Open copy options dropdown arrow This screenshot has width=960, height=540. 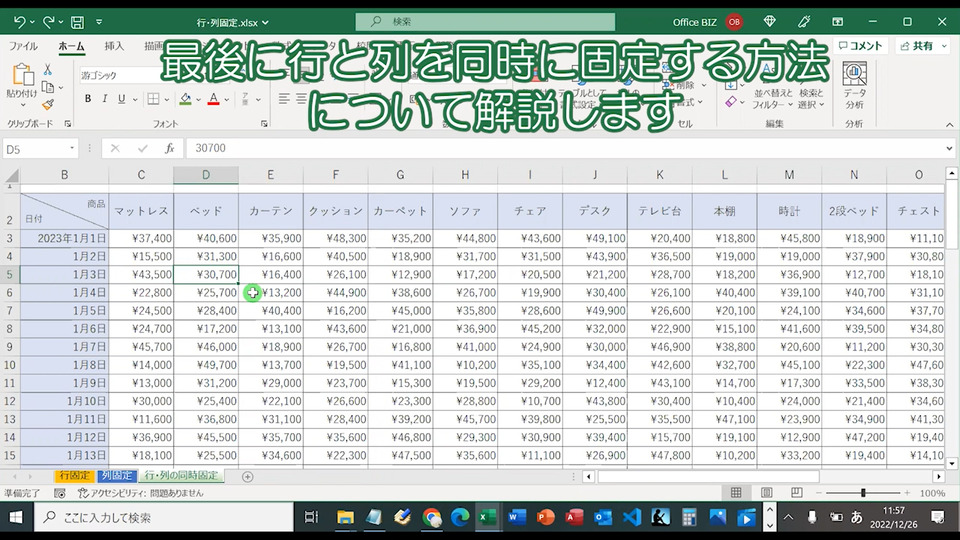pyautogui.click(x=61, y=88)
